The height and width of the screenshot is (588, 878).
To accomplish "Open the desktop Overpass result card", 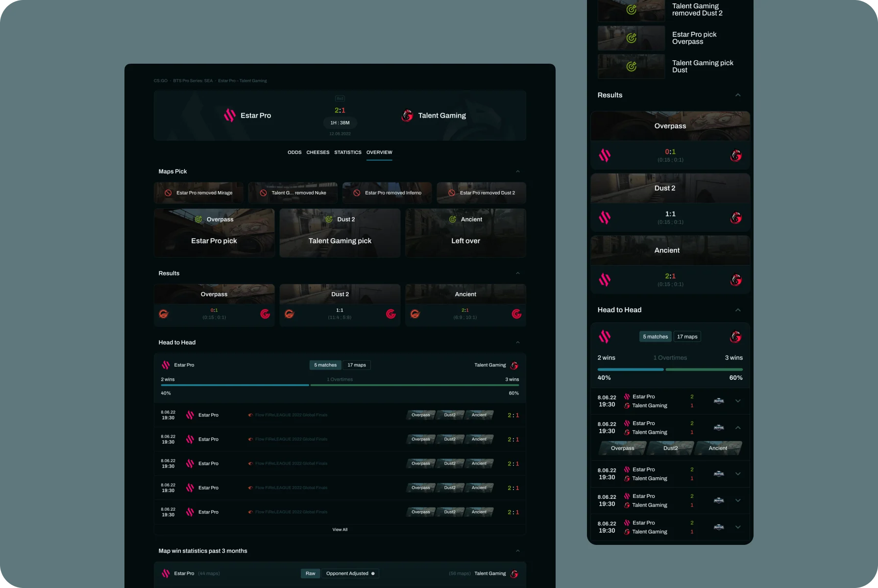I will coord(214,305).
